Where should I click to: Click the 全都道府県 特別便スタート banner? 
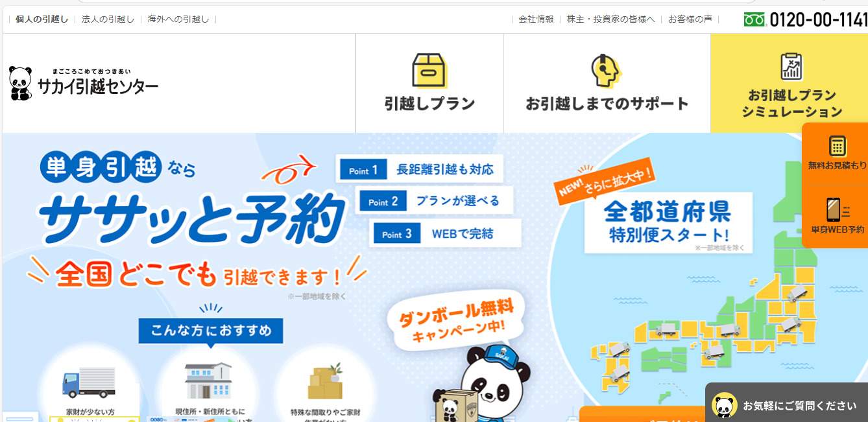(x=668, y=222)
